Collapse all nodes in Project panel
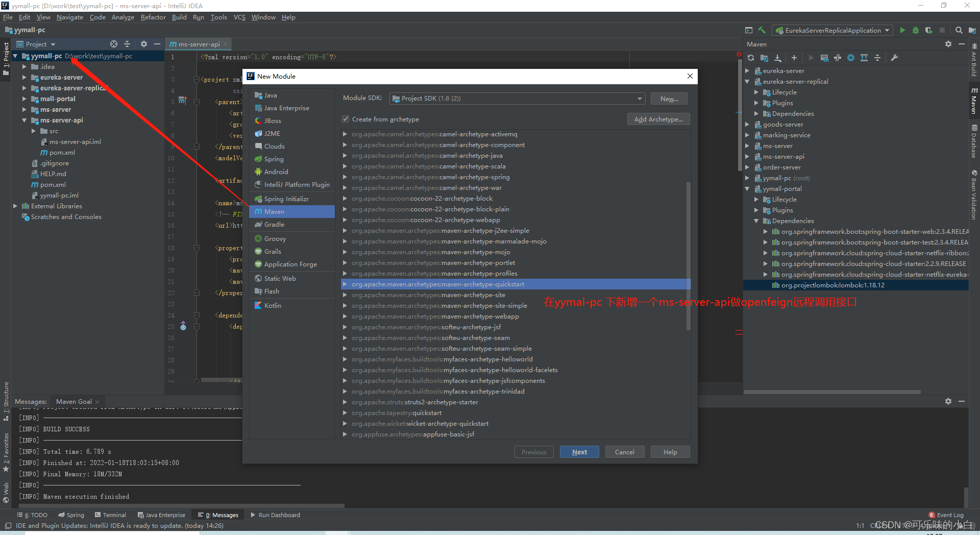980x535 pixels. point(127,44)
